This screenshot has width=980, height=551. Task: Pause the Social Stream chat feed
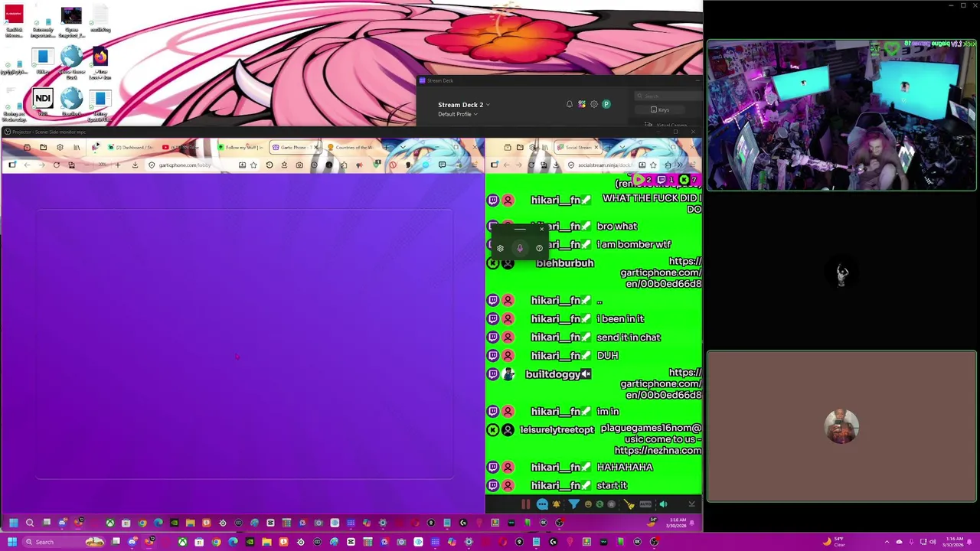[x=526, y=504]
